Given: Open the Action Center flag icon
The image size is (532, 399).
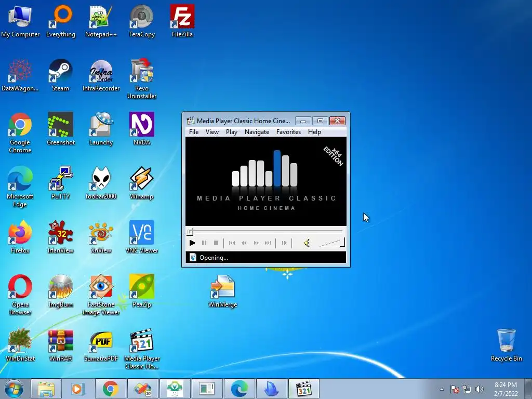Looking at the screenshot, I should [455, 389].
